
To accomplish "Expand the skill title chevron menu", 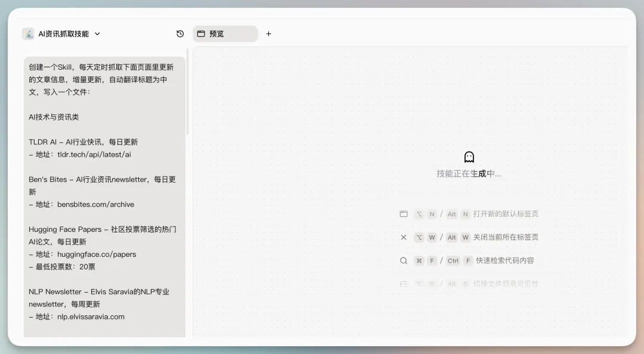I will click(x=97, y=35).
